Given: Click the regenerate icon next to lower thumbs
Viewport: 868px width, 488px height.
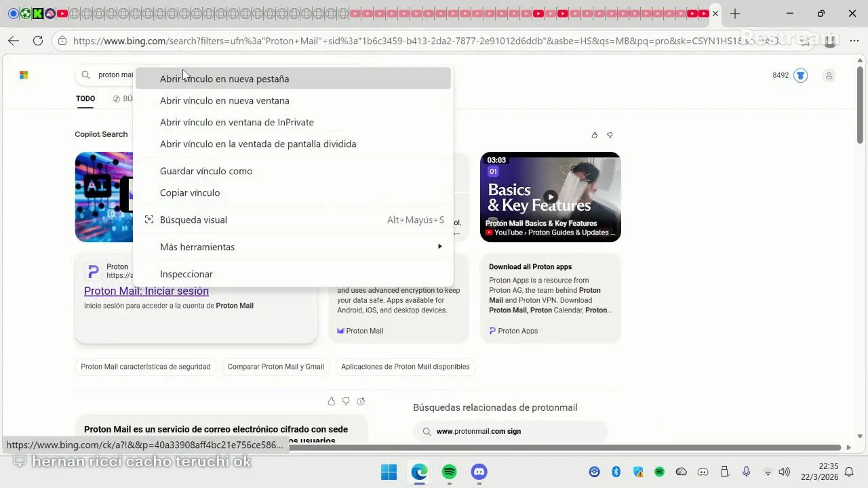Looking at the screenshot, I should (x=361, y=401).
